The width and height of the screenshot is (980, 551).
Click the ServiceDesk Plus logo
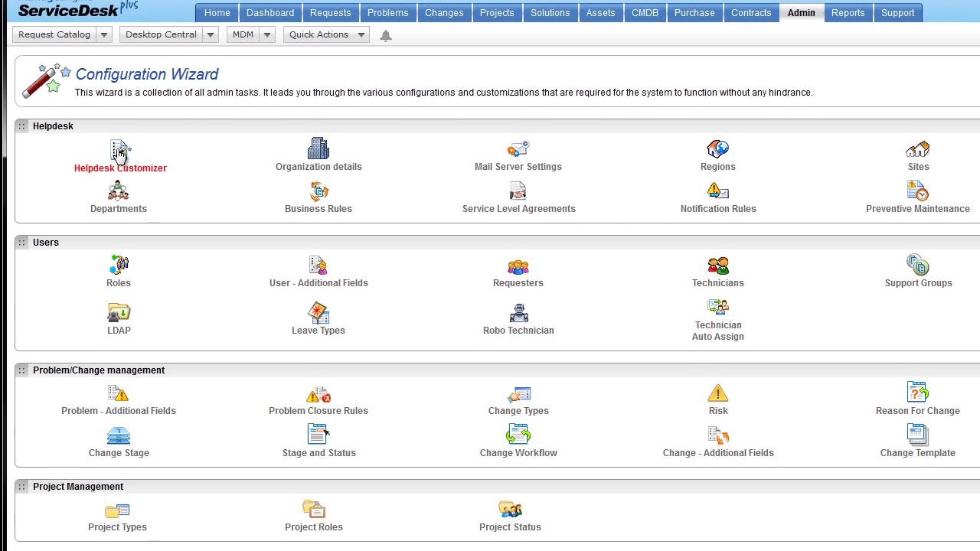pos(78,8)
